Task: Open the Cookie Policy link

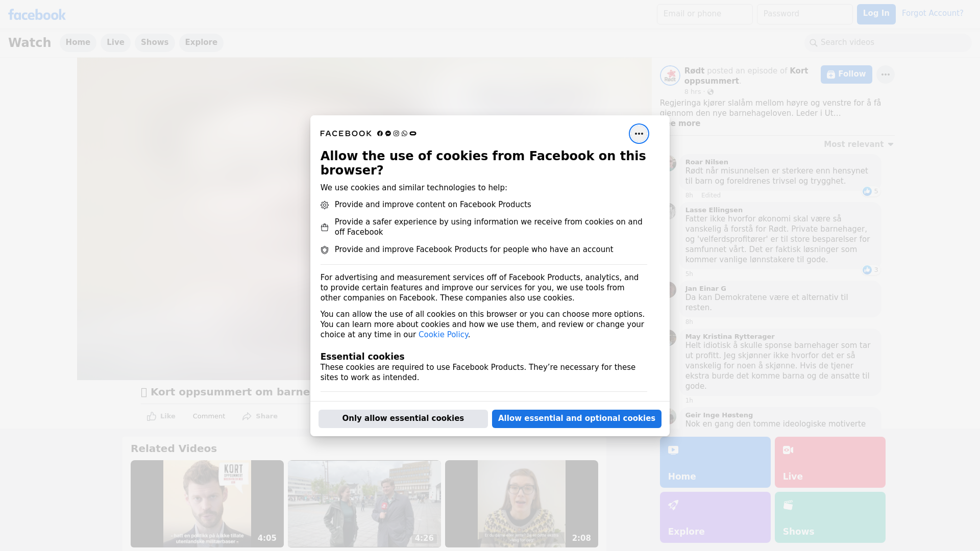Action: click(x=443, y=335)
